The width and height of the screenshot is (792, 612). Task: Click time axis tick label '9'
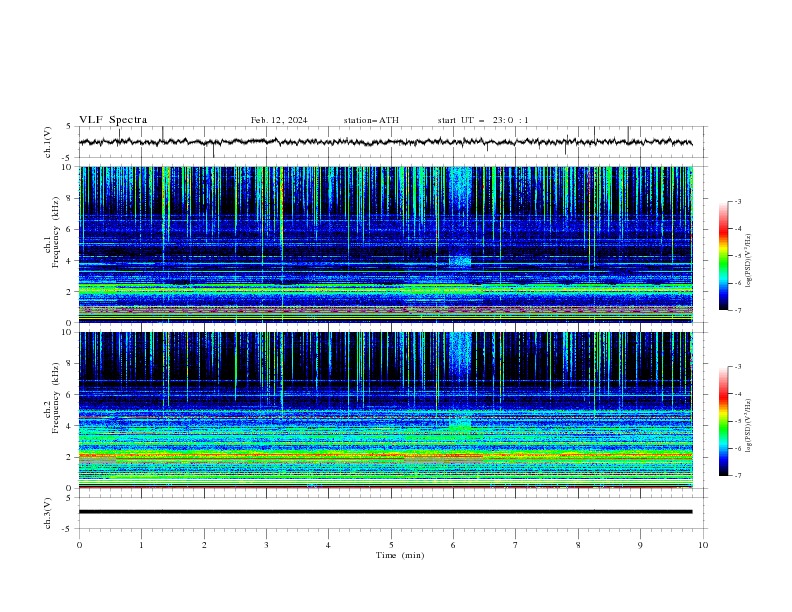pyautogui.click(x=640, y=545)
